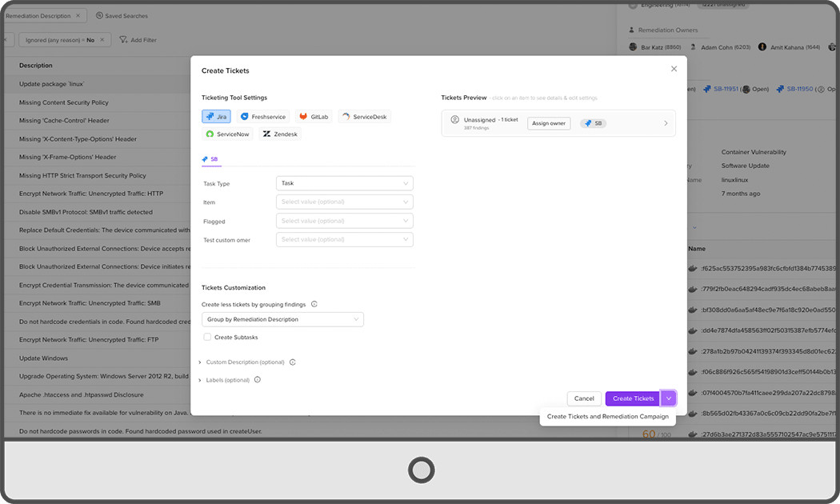The image size is (840, 504).
Task: Open Group by Remediation Description dropdown
Action: point(282,319)
